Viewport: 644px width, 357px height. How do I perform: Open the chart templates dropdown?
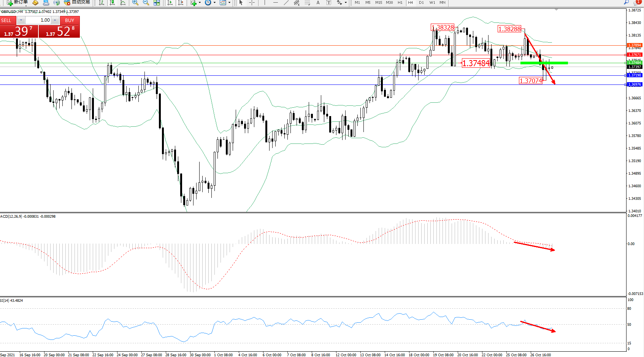pos(229,3)
